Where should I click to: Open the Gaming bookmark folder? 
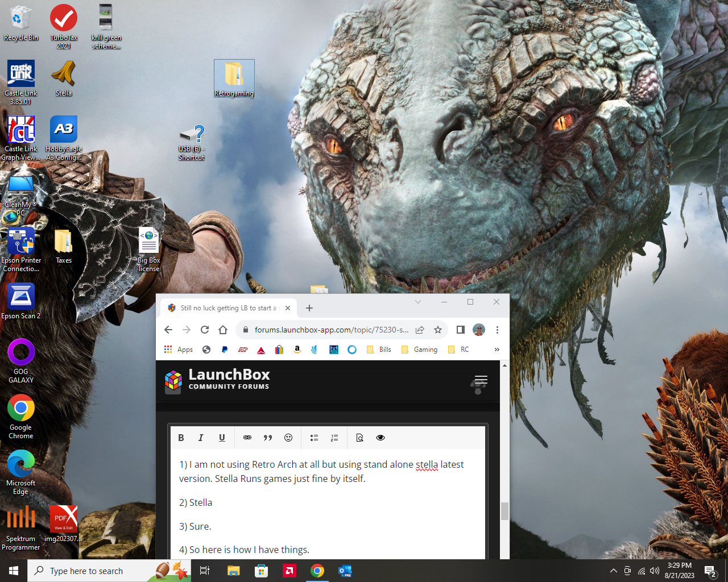tap(419, 350)
